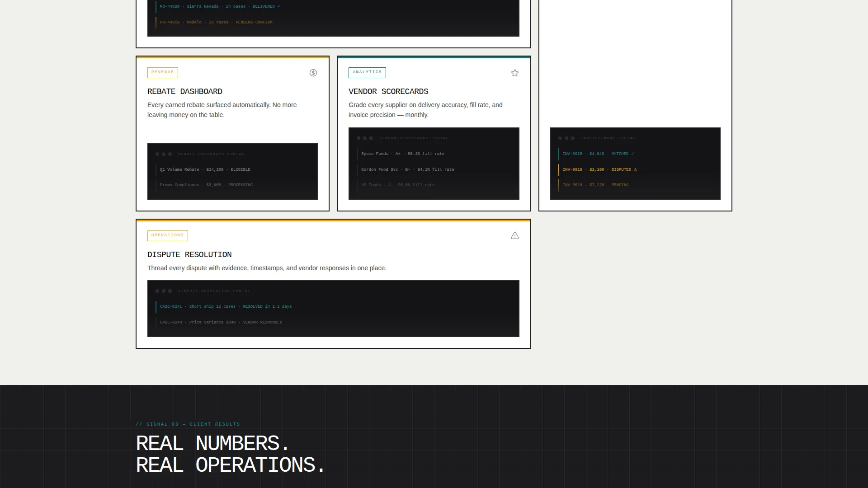Click the INV-9918 pending invoice row
Viewport: 868px width, 488px height.
coord(635,185)
